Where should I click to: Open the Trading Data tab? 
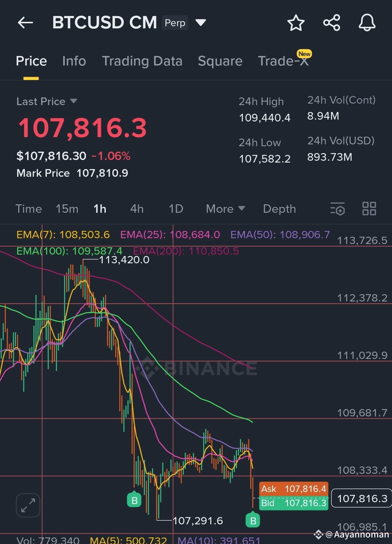click(x=142, y=61)
